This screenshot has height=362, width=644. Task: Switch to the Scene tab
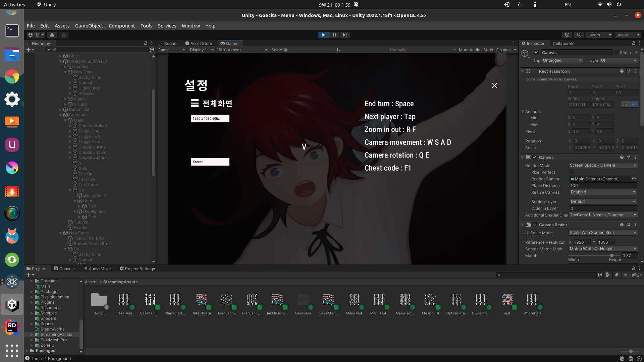pyautogui.click(x=168, y=43)
